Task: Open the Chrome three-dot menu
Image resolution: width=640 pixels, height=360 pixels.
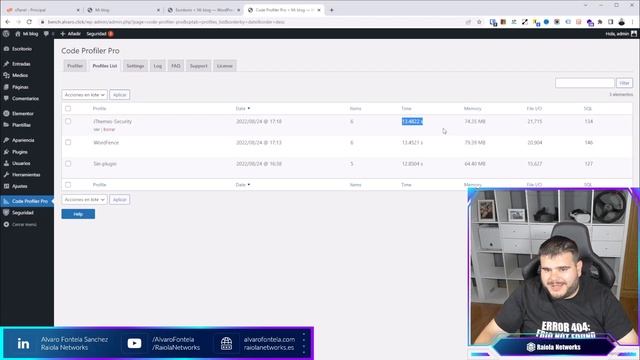Action: 633,22
